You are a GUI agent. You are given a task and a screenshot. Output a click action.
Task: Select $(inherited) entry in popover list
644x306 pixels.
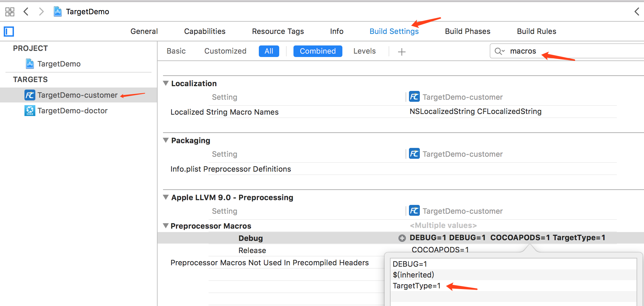pos(513,275)
